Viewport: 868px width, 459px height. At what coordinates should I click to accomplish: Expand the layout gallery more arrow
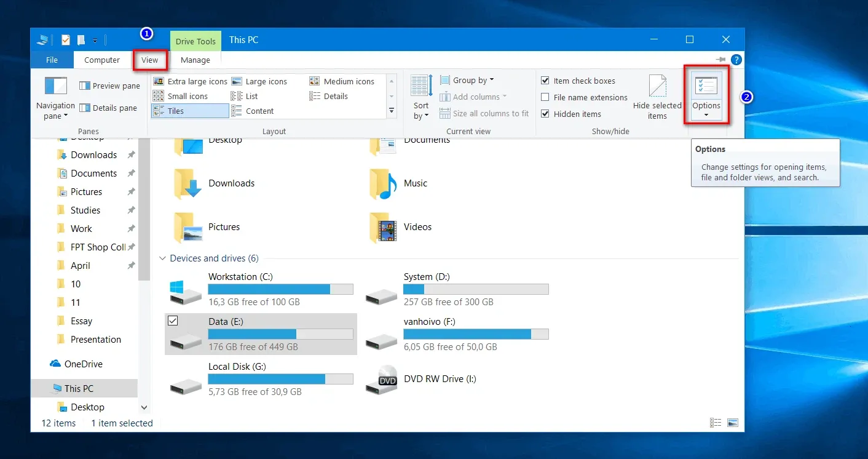click(392, 111)
